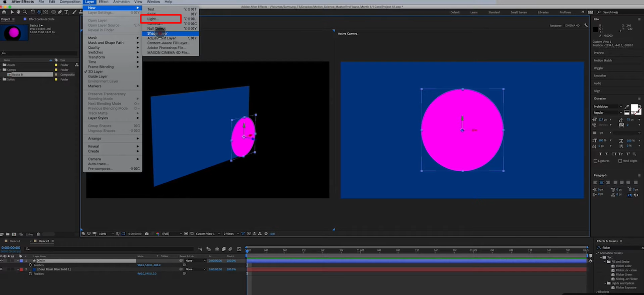Screen dimensions: 644x295
Task: Click the Basics B composition thumbnail
Action: coord(14,33)
